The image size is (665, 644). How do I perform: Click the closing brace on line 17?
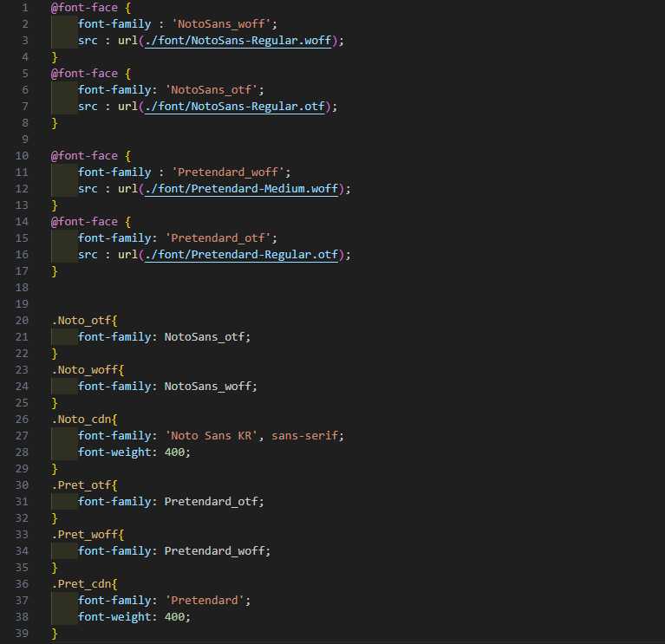tap(55, 271)
